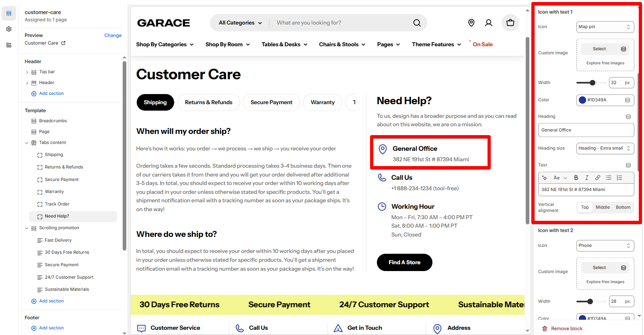Open the app embeds icon in left rail
The width and height of the screenshot is (644, 335).
point(9,45)
